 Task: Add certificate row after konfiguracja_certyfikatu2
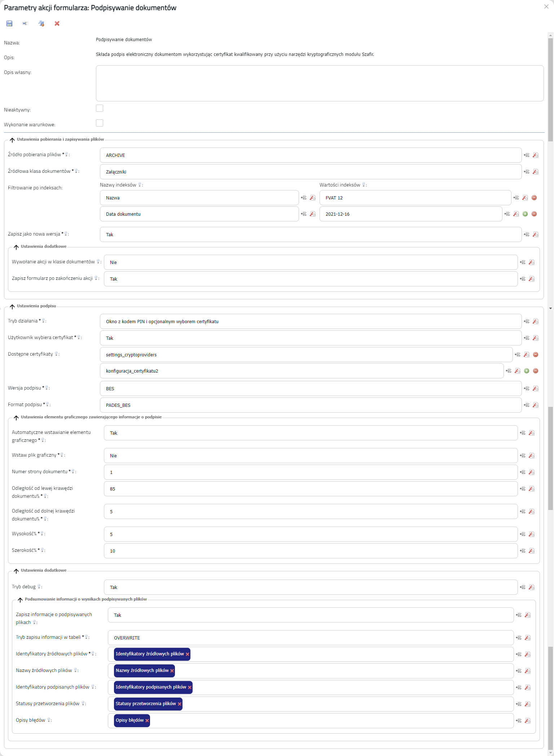tap(527, 371)
